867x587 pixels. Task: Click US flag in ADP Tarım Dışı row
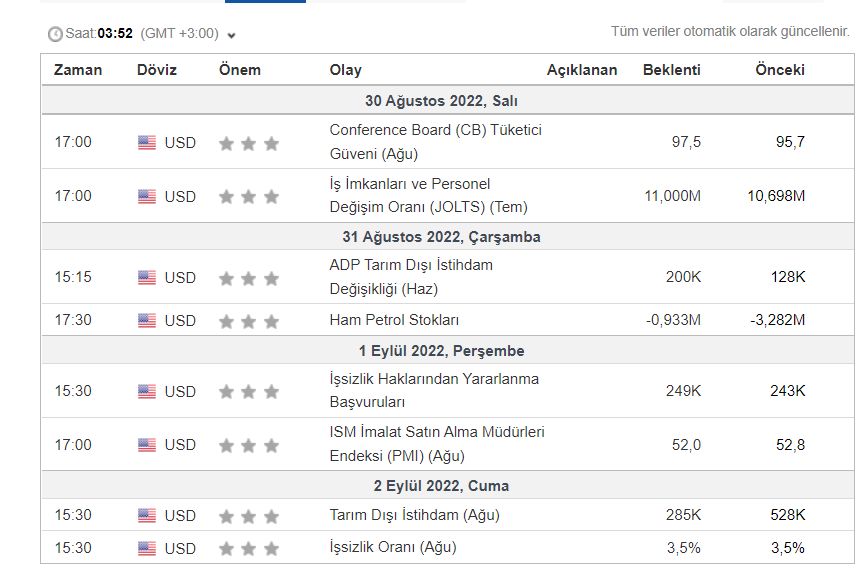click(147, 277)
